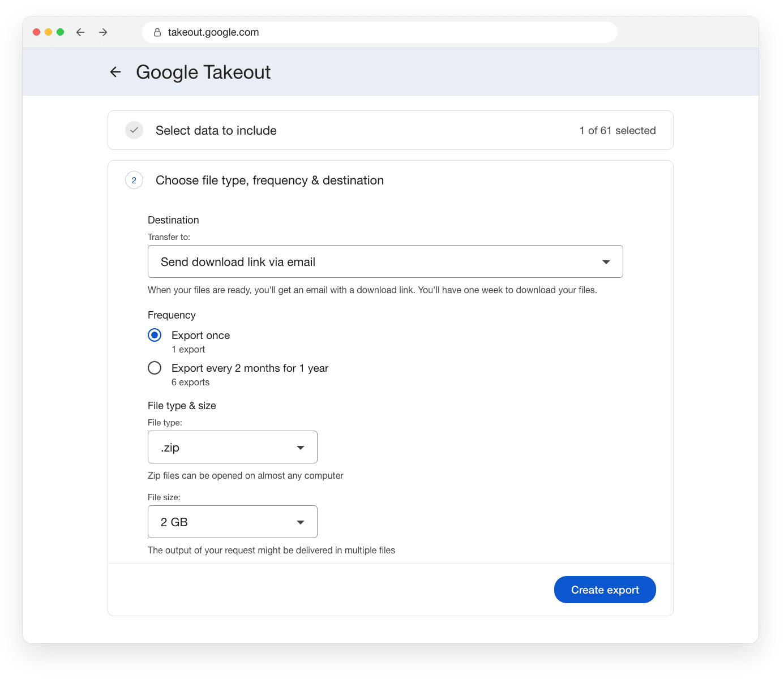This screenshot has height=679, width=784.
Task: Click the yellow minimize window button
Action: coord(48,32)
